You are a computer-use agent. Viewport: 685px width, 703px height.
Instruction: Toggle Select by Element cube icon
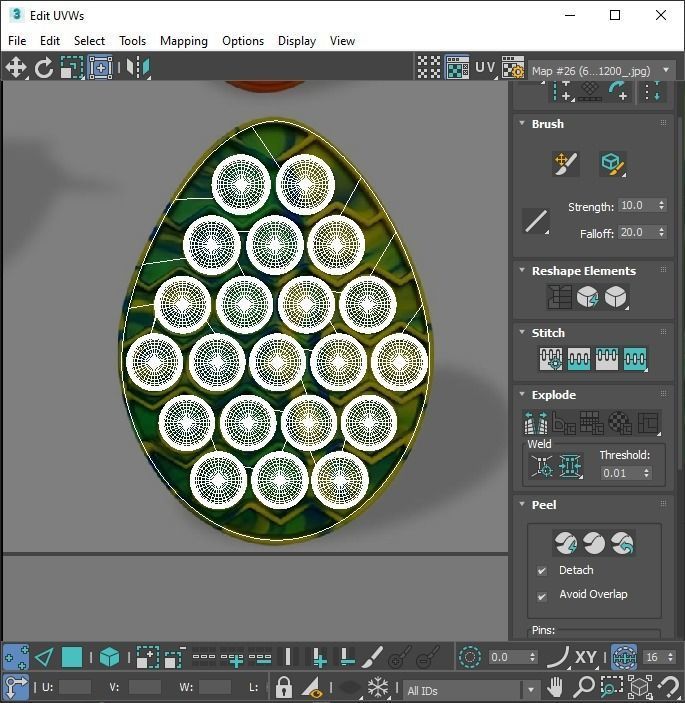tap(109, 657)
